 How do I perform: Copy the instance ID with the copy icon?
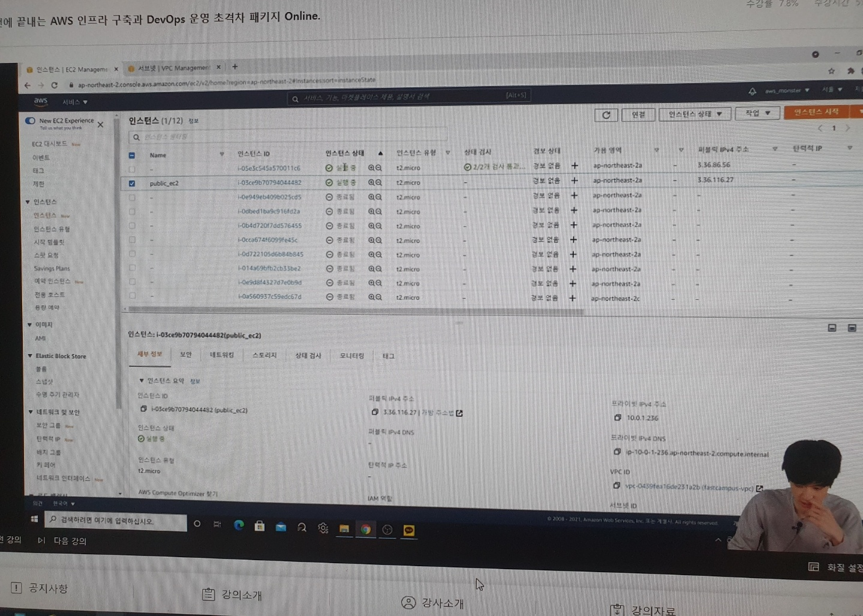tap(143, 408)
